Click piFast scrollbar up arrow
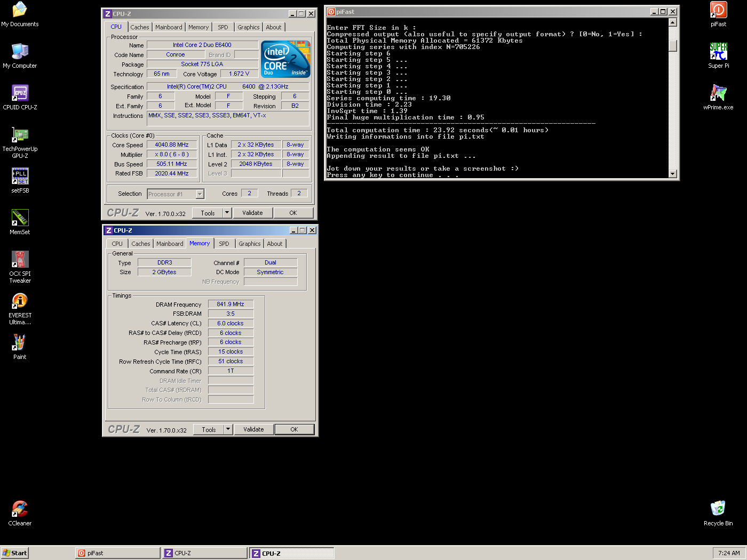 [x=672, y=22]
